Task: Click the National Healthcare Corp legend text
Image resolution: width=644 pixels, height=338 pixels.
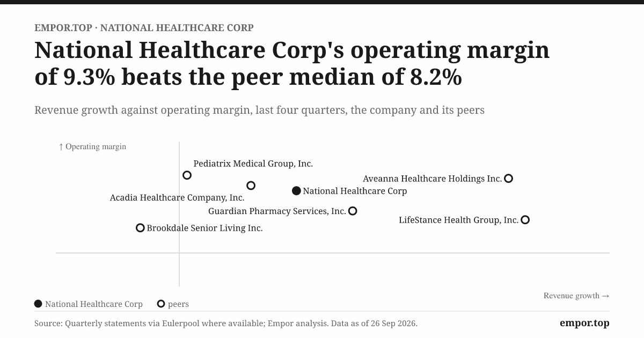Action: tap(94, 304)
